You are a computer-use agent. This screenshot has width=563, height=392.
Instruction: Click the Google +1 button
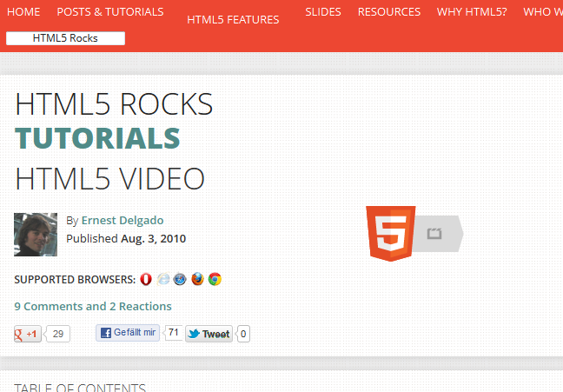(x=28, y=334)
